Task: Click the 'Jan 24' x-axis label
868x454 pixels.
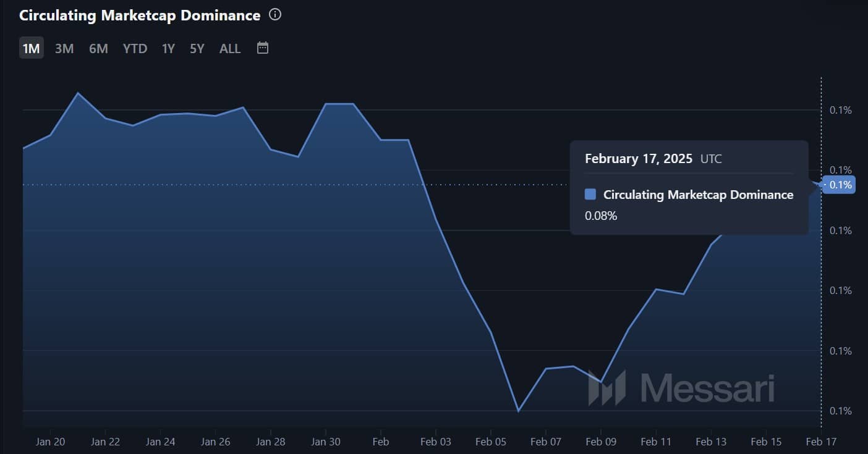Action: click(x=160, y=442)
